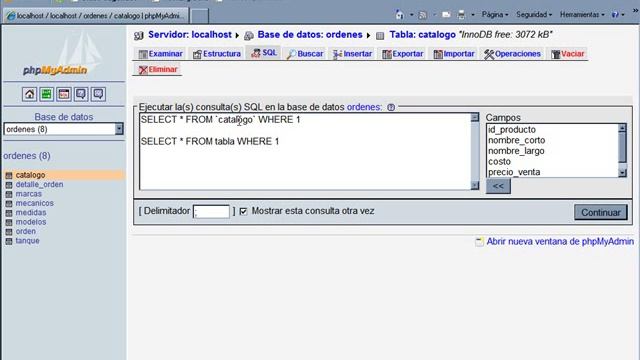
Task: Open the Página browser menu
Action: coord(495,15)
